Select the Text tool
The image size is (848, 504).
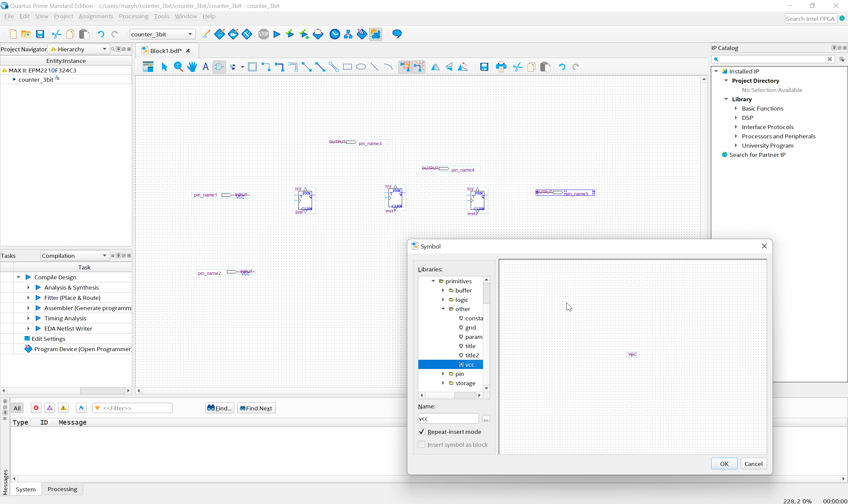click(206, 67)
